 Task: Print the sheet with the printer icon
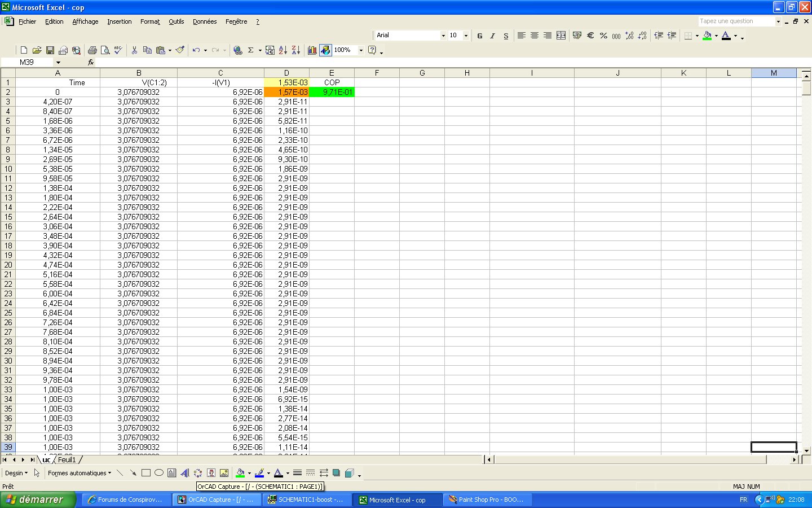(92, 50)
